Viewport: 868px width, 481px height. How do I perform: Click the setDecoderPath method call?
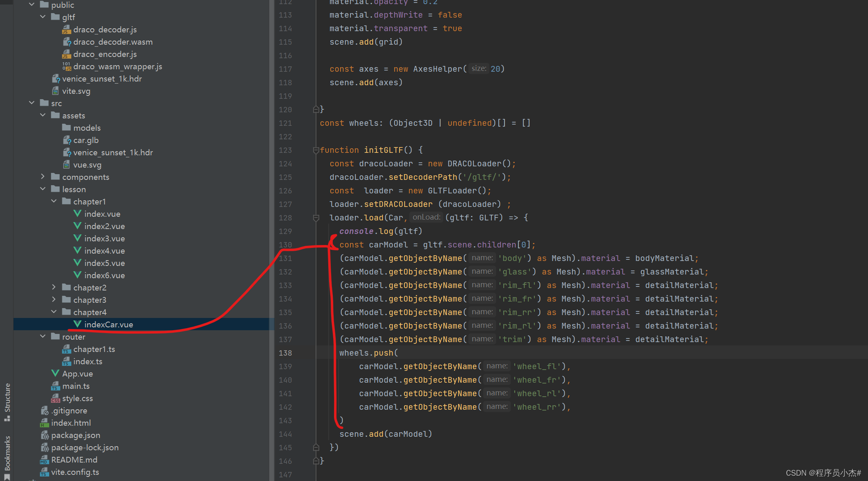tap(423, 177)
